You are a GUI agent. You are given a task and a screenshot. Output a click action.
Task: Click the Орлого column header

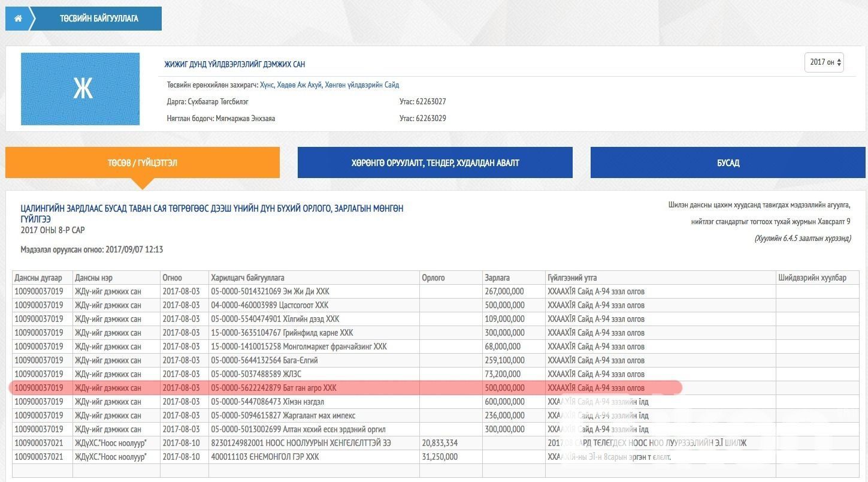point(433,278)
